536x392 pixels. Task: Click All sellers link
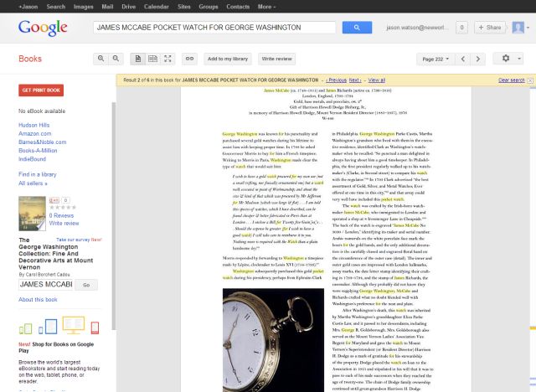(x=33, y=183)
